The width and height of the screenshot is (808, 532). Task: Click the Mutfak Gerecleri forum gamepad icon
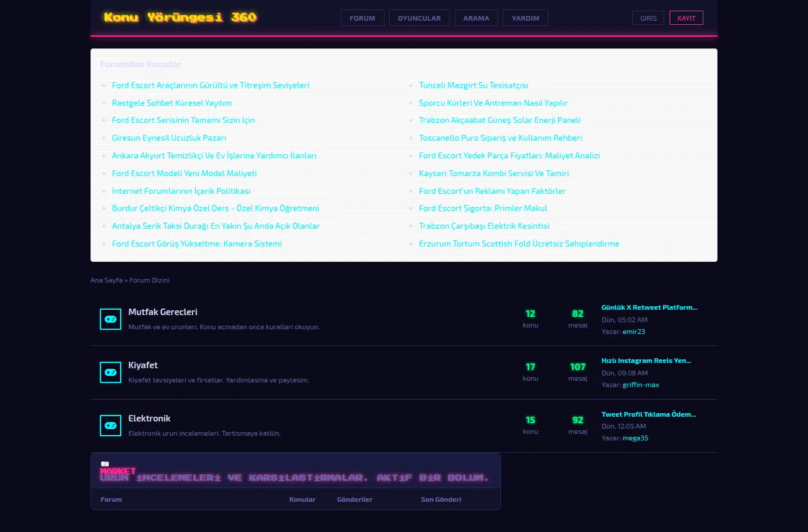pos(111,319)
